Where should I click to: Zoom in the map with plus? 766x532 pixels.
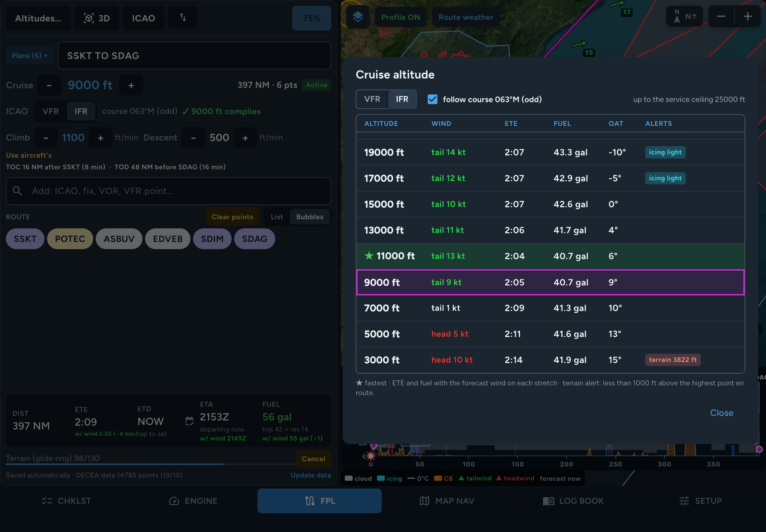click(747, 16)
